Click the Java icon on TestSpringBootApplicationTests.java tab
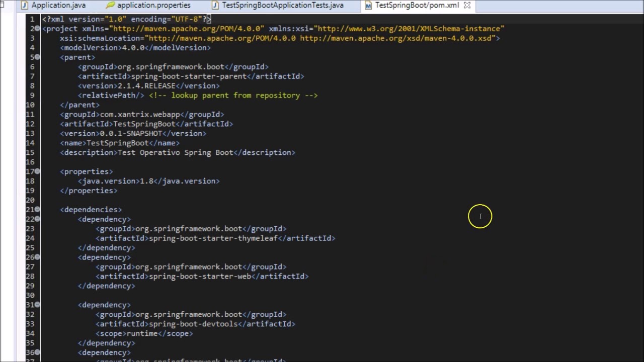 click(x=215, y=6)
